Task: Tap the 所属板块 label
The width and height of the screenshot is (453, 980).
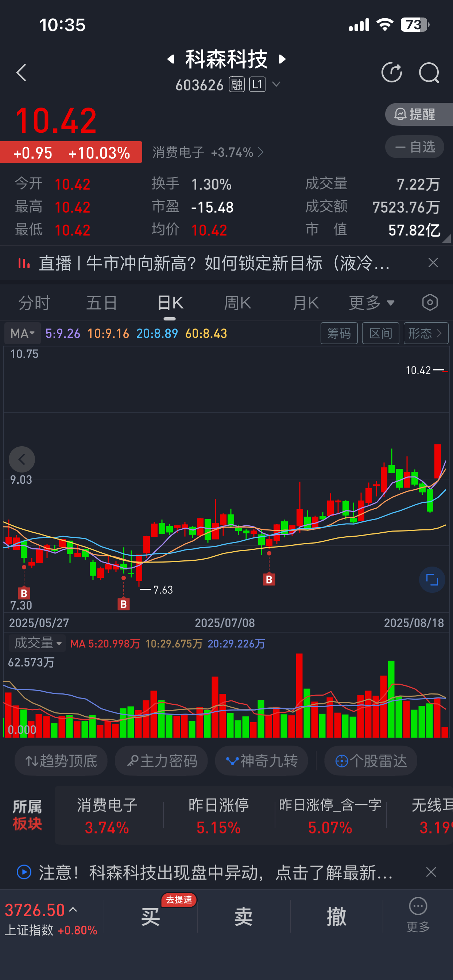Action: point(27,815)
